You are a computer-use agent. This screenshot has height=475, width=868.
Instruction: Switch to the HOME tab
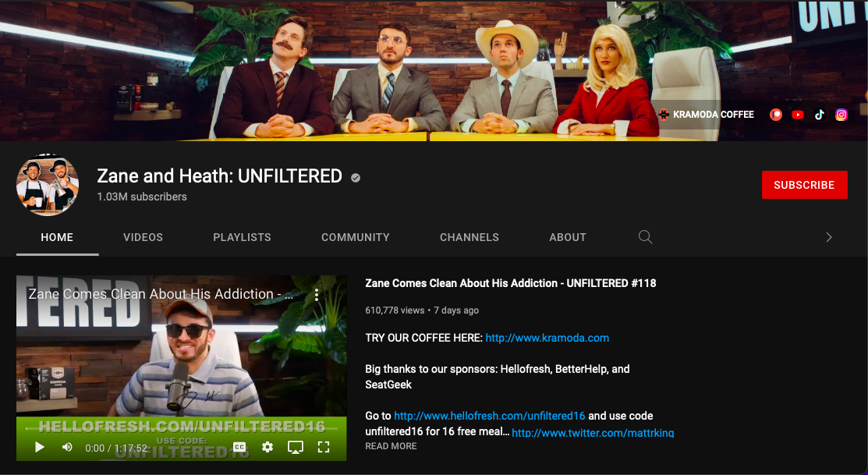(x=57, y=237)
